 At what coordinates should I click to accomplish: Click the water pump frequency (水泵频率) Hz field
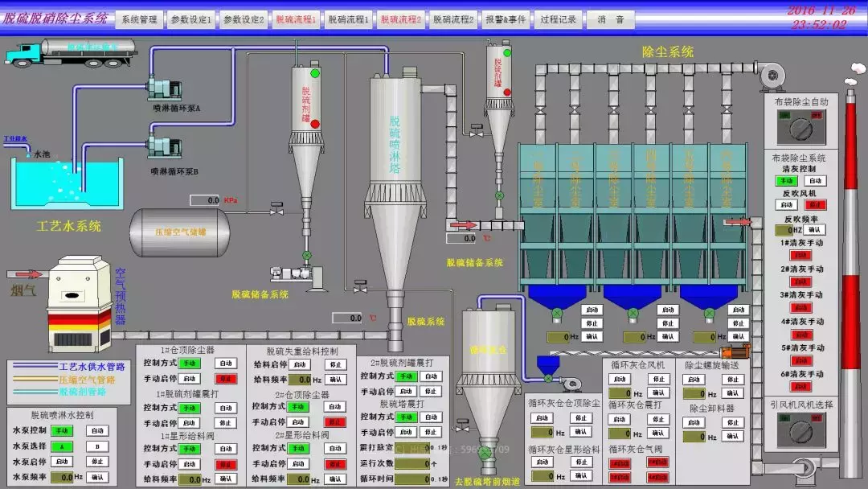point(62,477)
